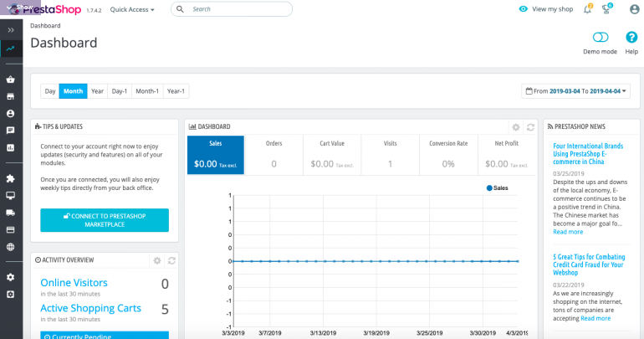Viewport: 644px width, 339px height.
Task: Open the notifications bell icon
Action: coord(589,8)
